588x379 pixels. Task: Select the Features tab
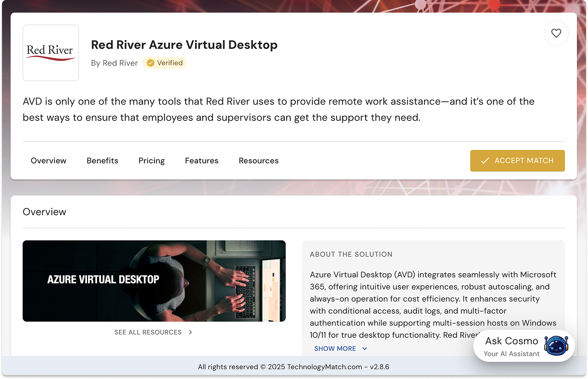(x=201, y=161)
